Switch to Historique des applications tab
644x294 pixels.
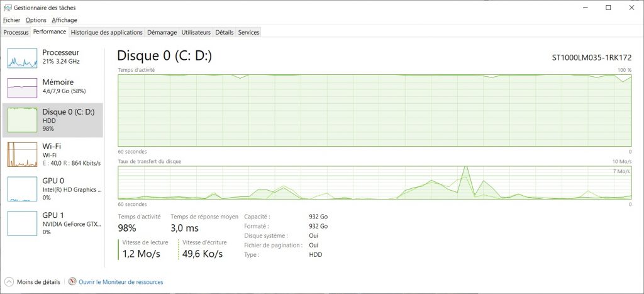106,32
